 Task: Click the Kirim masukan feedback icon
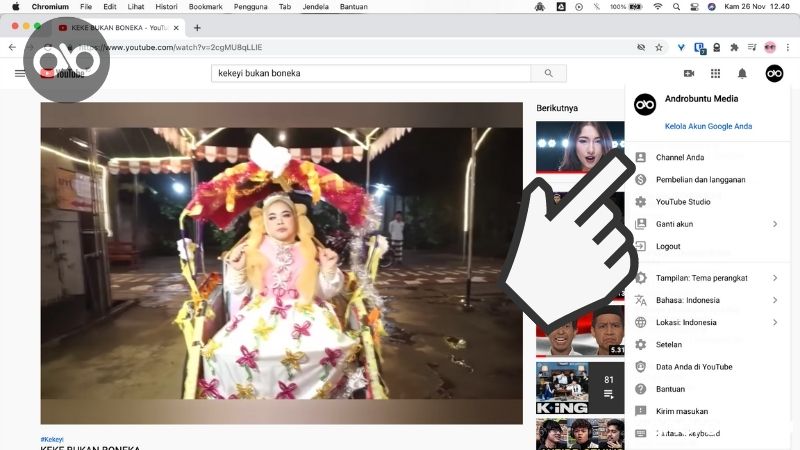click(x=640, y=411)
